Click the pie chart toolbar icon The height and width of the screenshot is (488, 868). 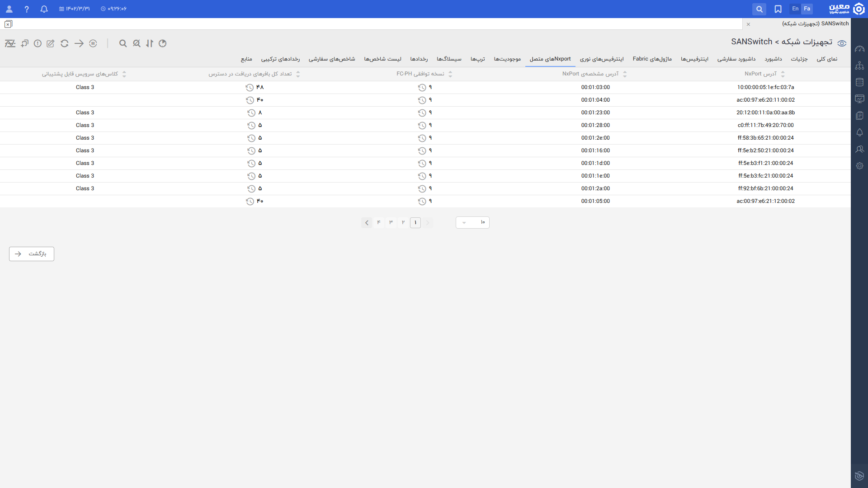pos(163,43)
